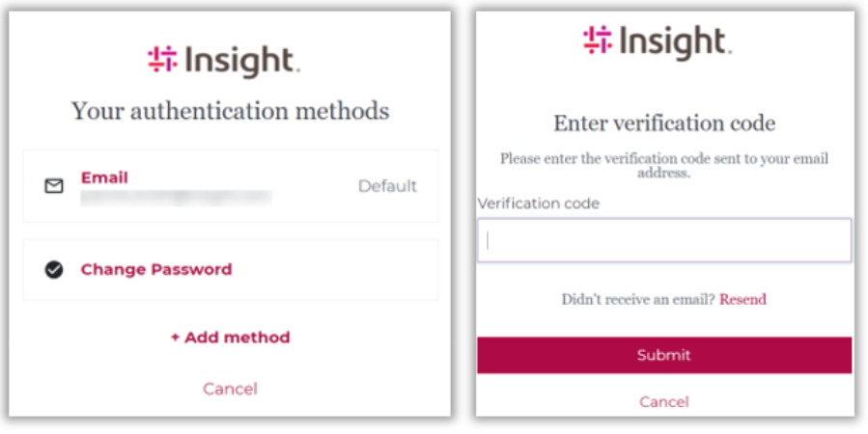The width and height of the screenshot is (868, 434).
Task: Resend the verification email
Action: 742,299
